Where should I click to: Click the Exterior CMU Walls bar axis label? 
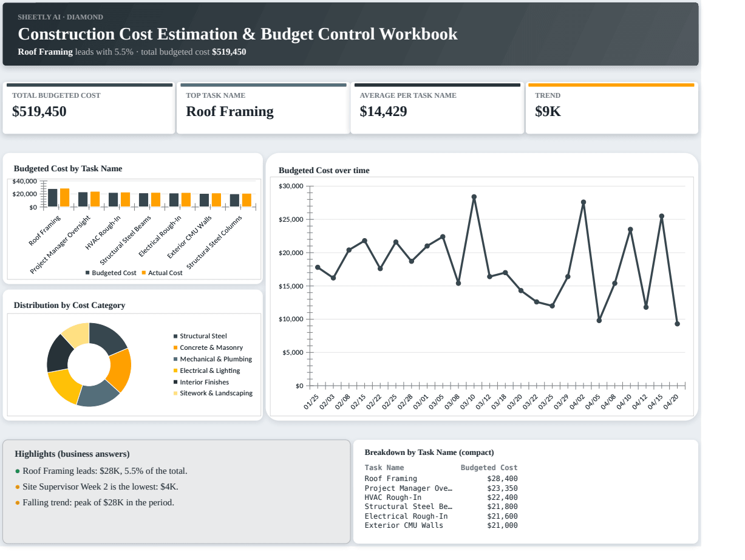point(189,237)
